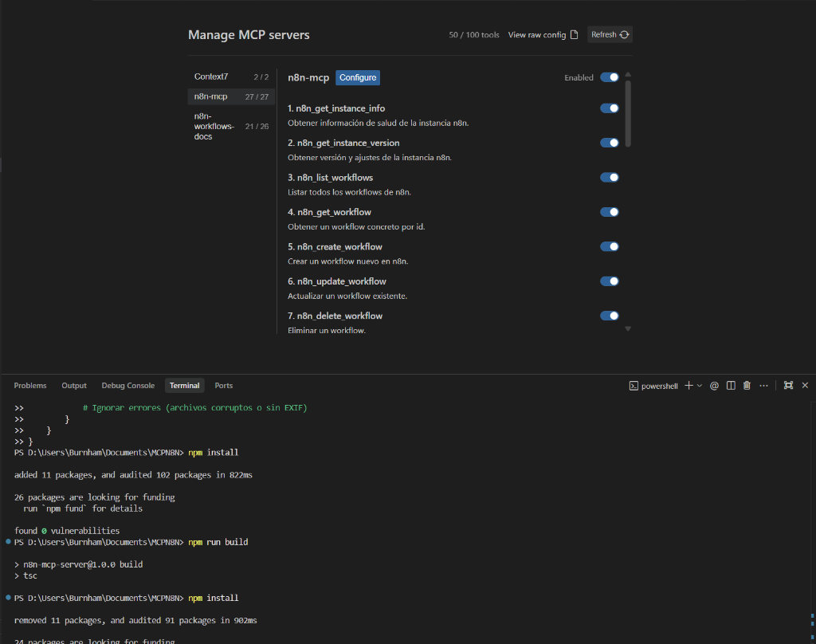Viewport: 816px width, 644px height.
Task: Open the new terminal launch profile dropdown
Action: pos(700,386)
